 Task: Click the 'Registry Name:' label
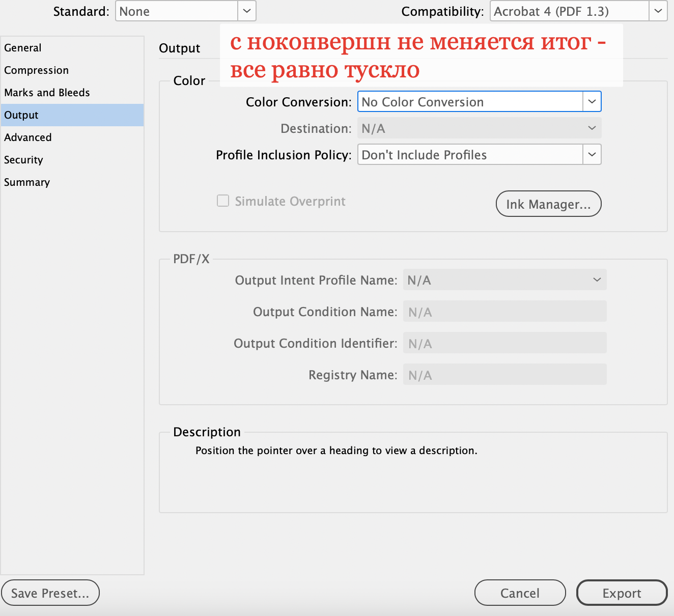tap(353, 375)
